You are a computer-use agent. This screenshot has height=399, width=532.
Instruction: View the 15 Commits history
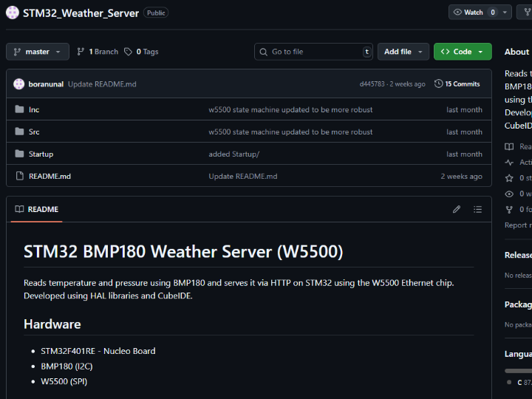click(x=457, y=83)
